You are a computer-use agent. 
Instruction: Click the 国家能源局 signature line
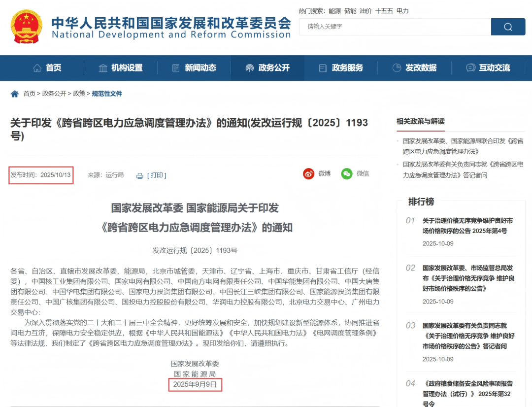195,374
